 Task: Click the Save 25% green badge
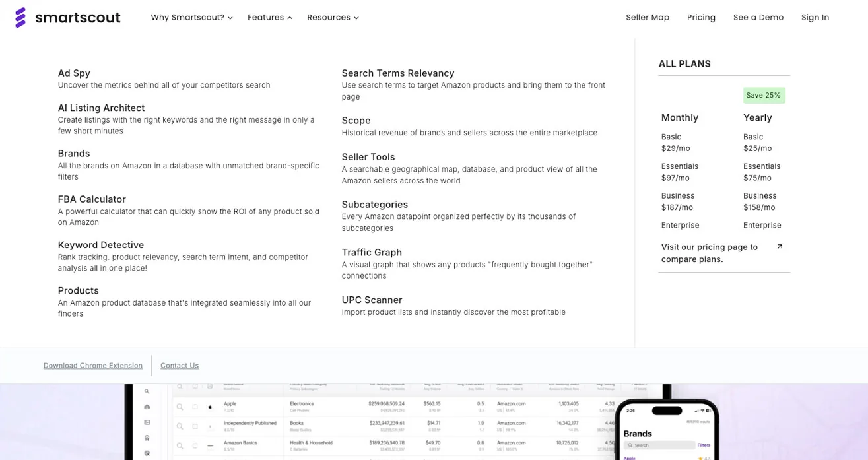tap(764, 96)
